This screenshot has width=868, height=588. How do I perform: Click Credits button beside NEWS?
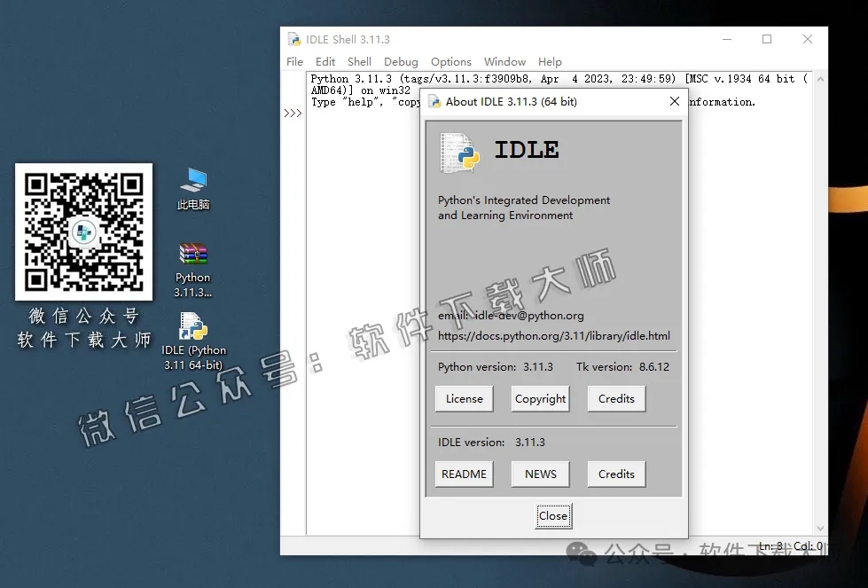616,474
